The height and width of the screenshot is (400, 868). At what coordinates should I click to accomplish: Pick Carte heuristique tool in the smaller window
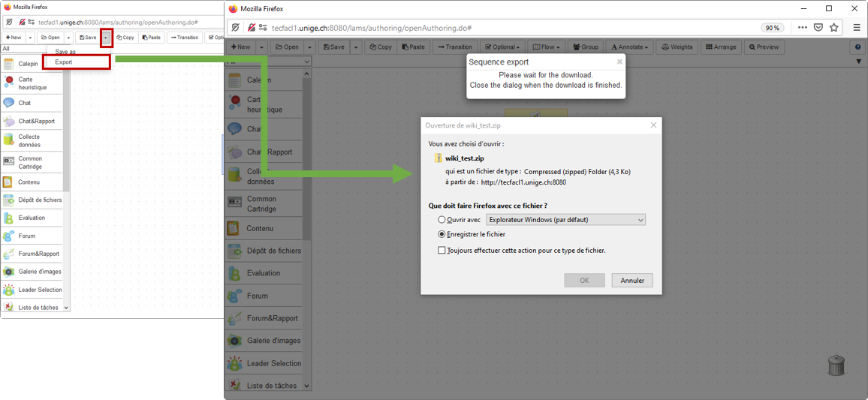(32, 83)
